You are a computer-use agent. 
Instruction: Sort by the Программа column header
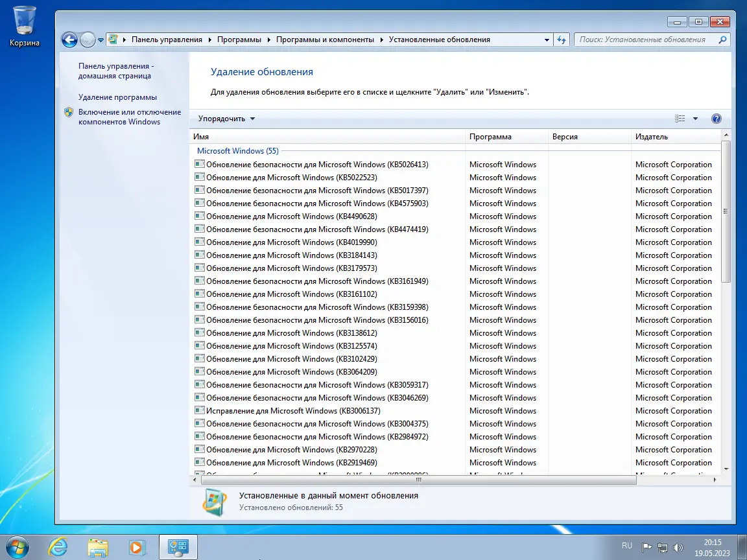(x=506, y=137)
